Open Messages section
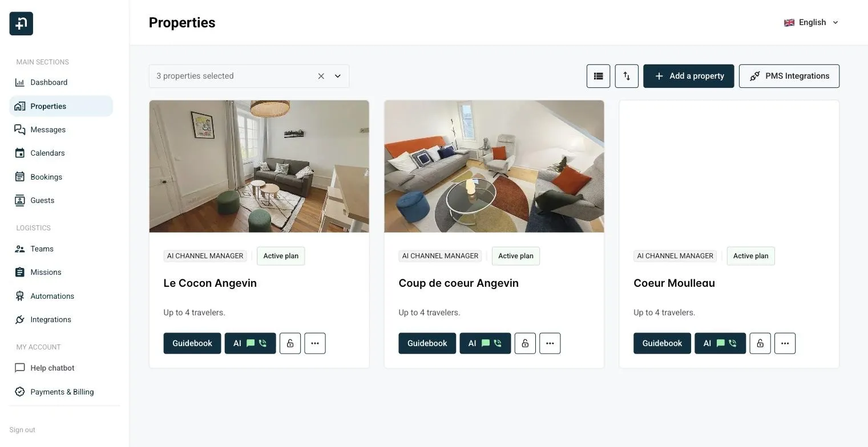 61,130
